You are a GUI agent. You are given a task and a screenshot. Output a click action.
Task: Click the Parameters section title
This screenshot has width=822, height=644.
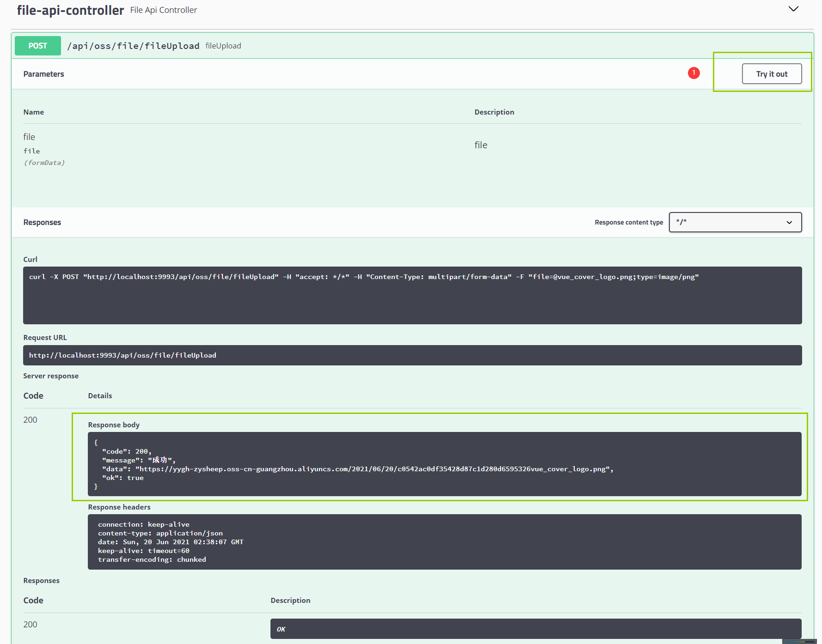click(x=44, y=74)
